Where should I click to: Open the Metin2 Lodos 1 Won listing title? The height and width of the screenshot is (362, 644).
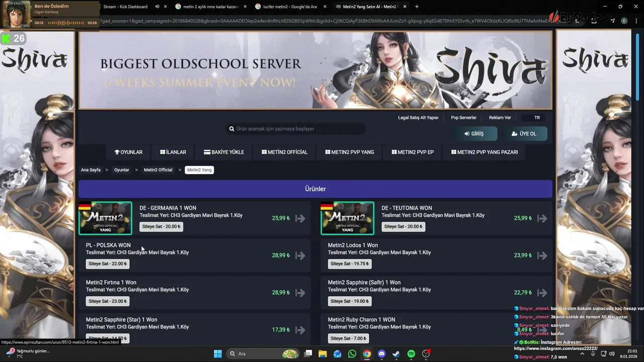click(x=353, y=245)
